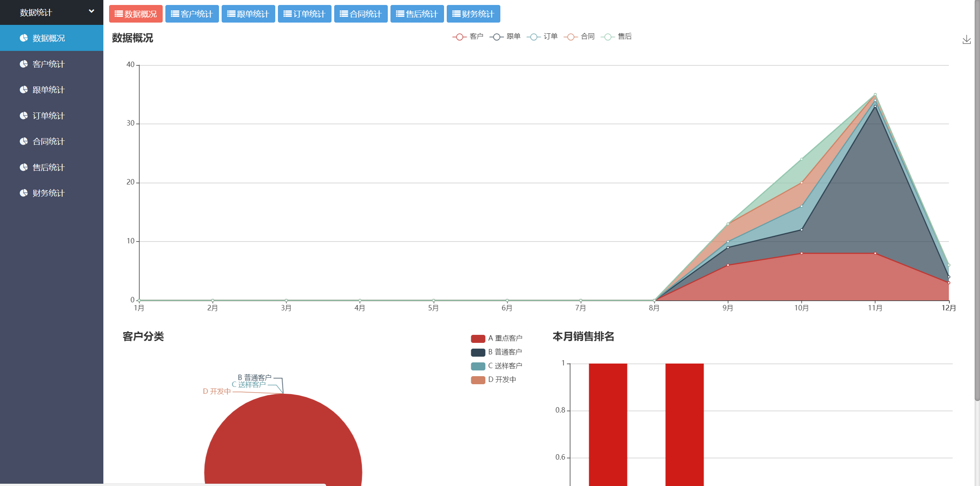Viewport: 980px width, 486px height.
Task: Click list icon on top 数据概况 button
Action: point(119,14)
